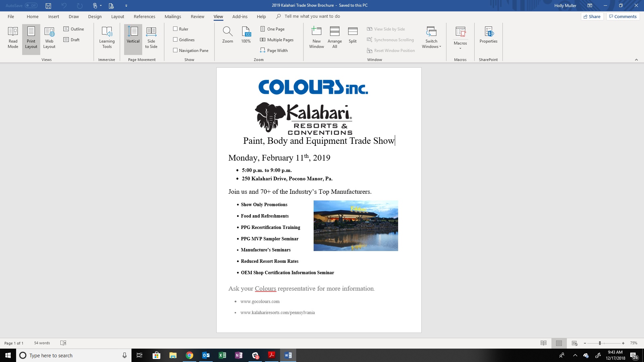Screen dimensions: 644x362
Task: Click the Share button
Action: coord(592,16)
